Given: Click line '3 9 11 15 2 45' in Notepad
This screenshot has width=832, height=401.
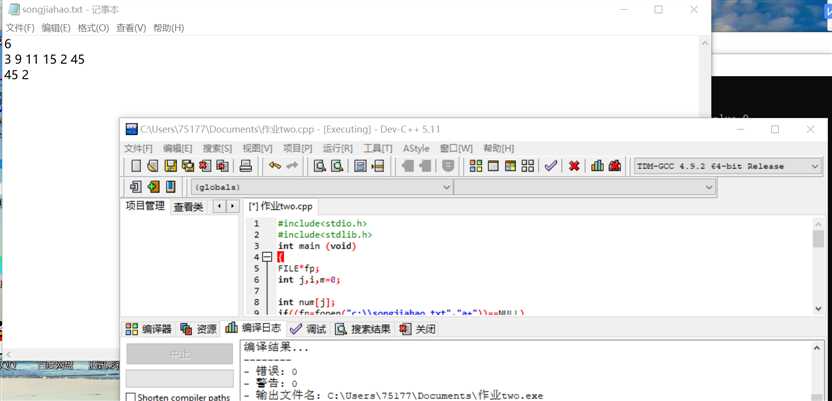Looking at the screenshot, I should tap(45, 60).
